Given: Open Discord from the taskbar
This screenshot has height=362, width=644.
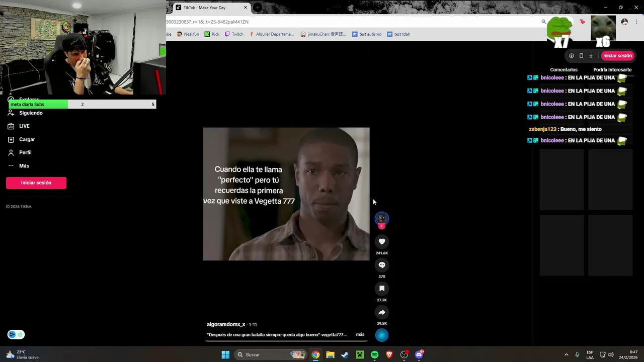Looking at the screenshot, I should click(419, 355).
